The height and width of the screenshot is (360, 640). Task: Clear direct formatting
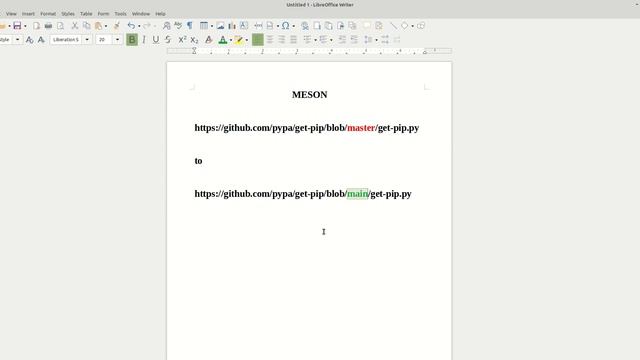click(x=209, y=40)
